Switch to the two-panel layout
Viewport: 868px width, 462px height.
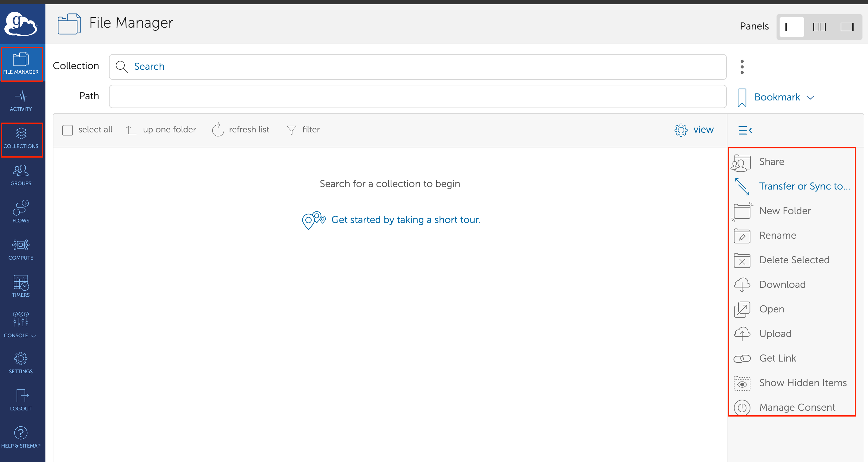coord(819,27)
